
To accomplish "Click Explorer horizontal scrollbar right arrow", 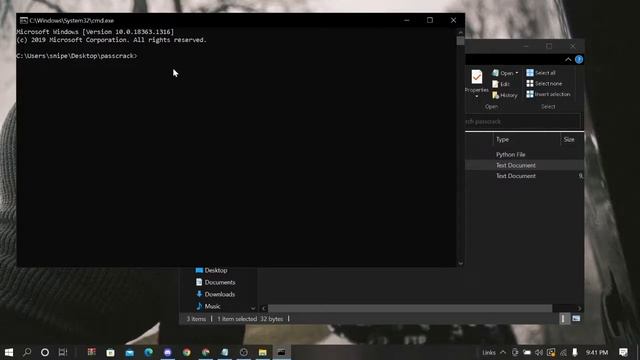I will pos(579,308).
